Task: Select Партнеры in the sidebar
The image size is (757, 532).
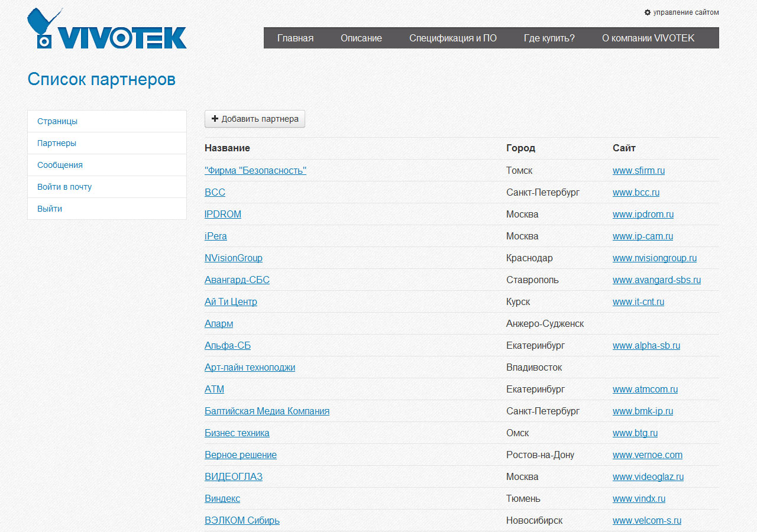Action: pos(107,143)
